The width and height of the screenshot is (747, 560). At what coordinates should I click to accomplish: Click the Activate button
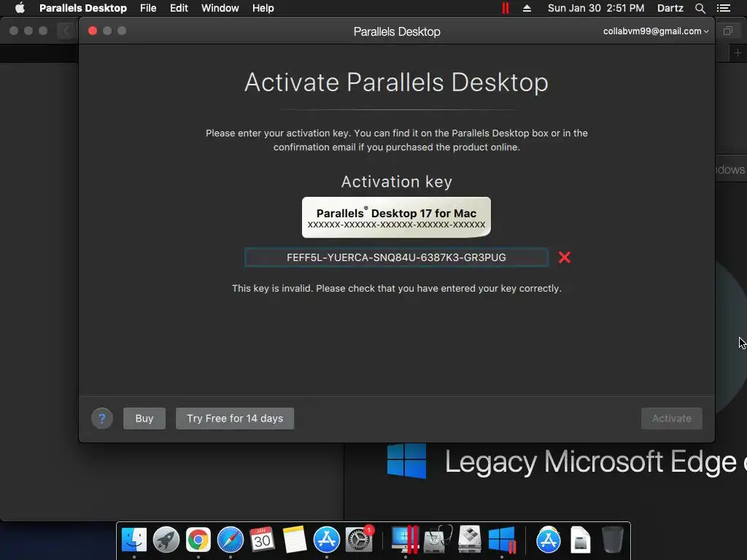coord(672,419)
